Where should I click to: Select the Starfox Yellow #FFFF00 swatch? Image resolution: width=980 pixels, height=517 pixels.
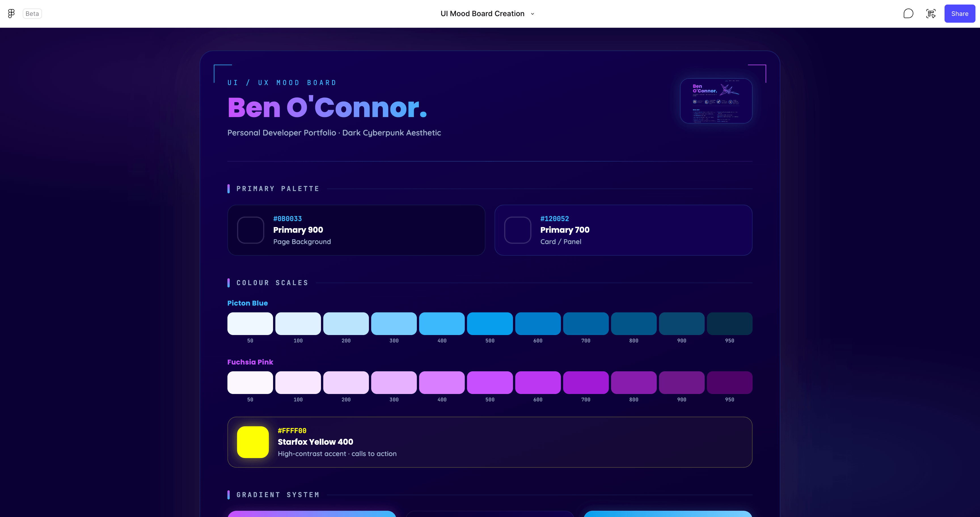(253, 442)
